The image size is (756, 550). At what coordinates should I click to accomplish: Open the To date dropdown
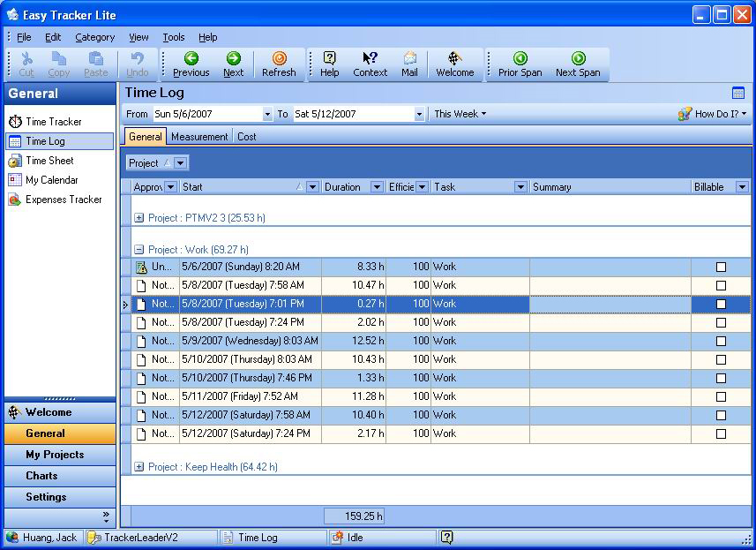click(419, 115)
